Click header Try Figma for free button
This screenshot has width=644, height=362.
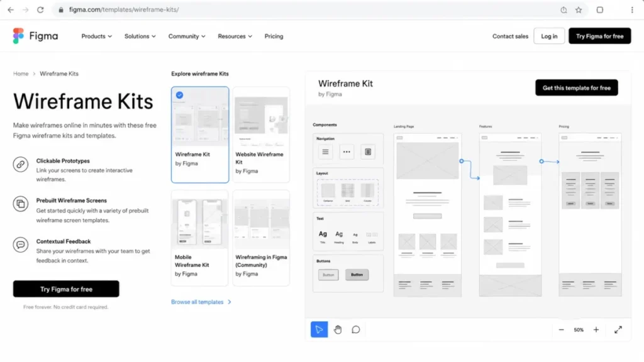click(x=599, y=36)
